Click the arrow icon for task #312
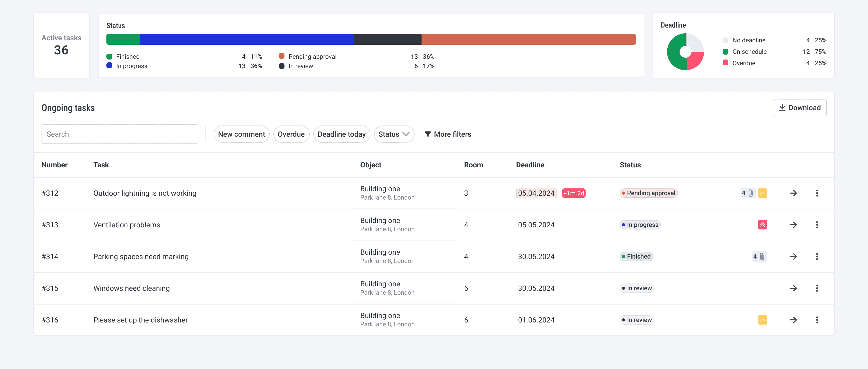The height and width of the screenshot is (369, 868). [x=793, y=193]
